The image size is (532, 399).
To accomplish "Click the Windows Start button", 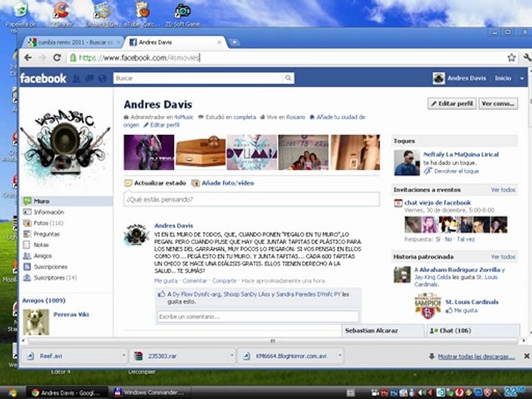I will pyautogui.click(x=12, y=392).
